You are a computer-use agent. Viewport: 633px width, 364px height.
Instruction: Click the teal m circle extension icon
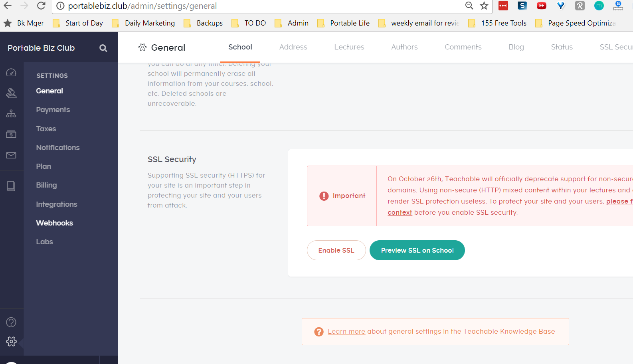599,6
